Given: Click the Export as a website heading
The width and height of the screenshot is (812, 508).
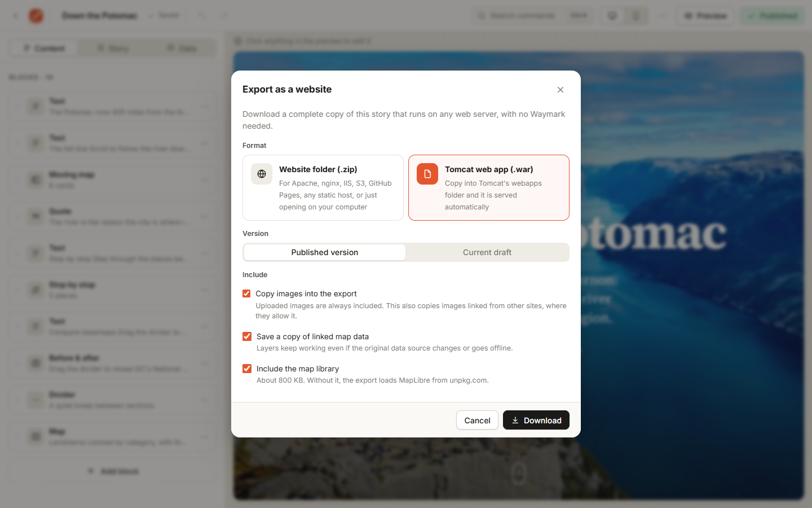Looking at the screenshot, I should tap(287, 89).
